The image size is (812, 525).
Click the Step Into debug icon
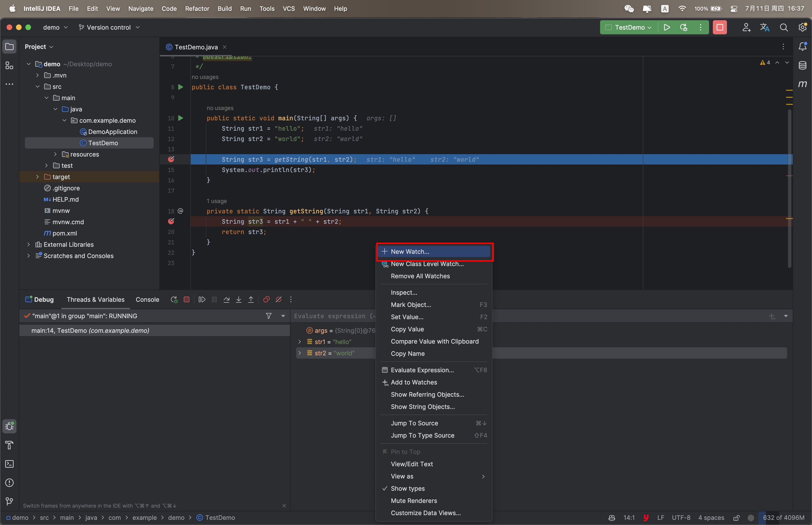pos(238,299)
